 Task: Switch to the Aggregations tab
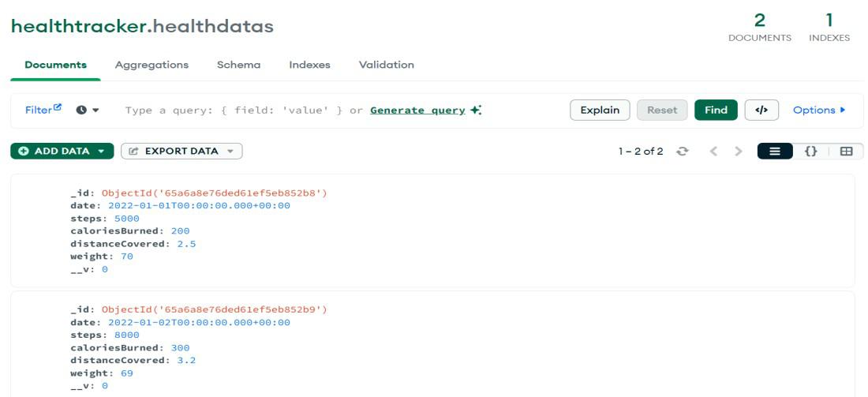pyautogui.click(x=152, y=65)
